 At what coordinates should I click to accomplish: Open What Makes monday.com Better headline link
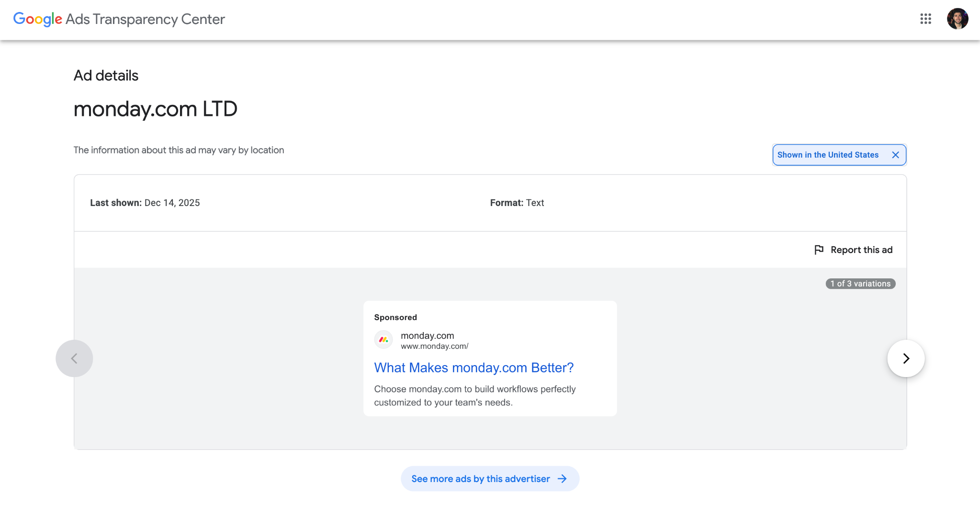pos(473,368)
